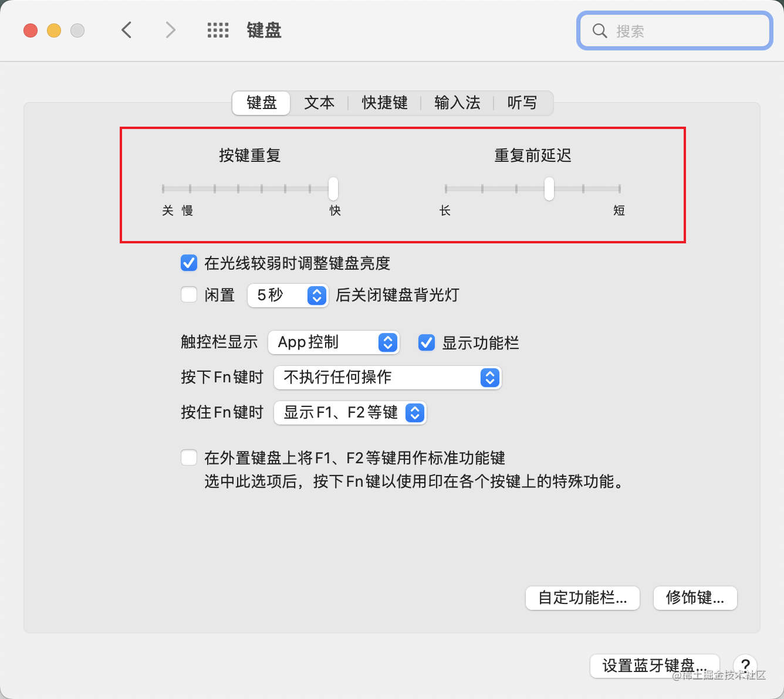Viewport: 784px width, 699px height.
Task: Open the 输入法 tab
Action: 457,103
